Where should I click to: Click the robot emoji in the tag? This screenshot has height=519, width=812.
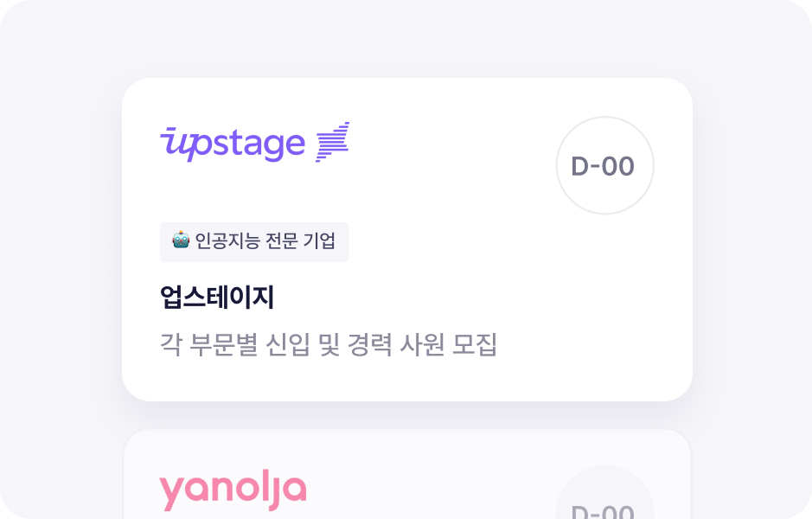pos(181,241)
